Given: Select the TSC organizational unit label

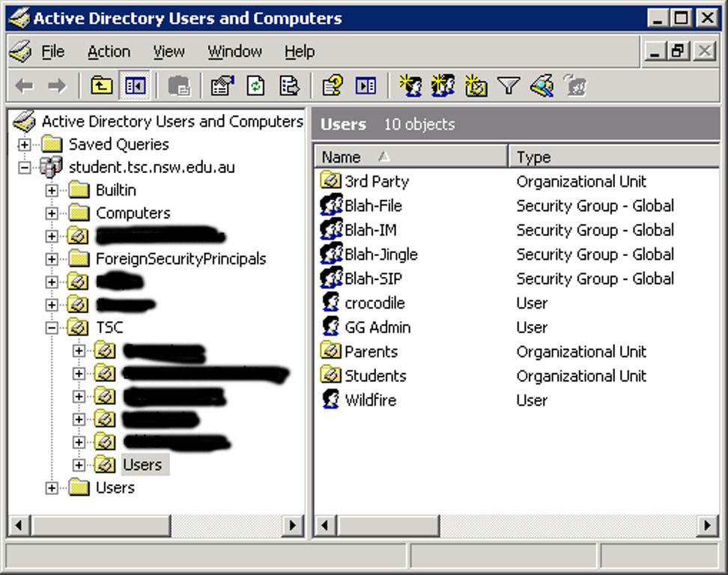Looking at the screenshot, I should 109,328.
